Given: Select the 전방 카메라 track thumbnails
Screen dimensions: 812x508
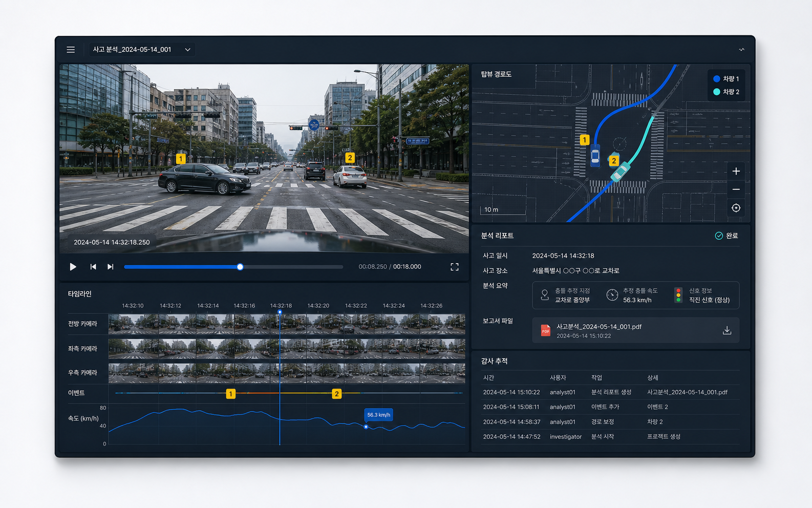Looking at the screenshot, I should click(x=287, y=324).
